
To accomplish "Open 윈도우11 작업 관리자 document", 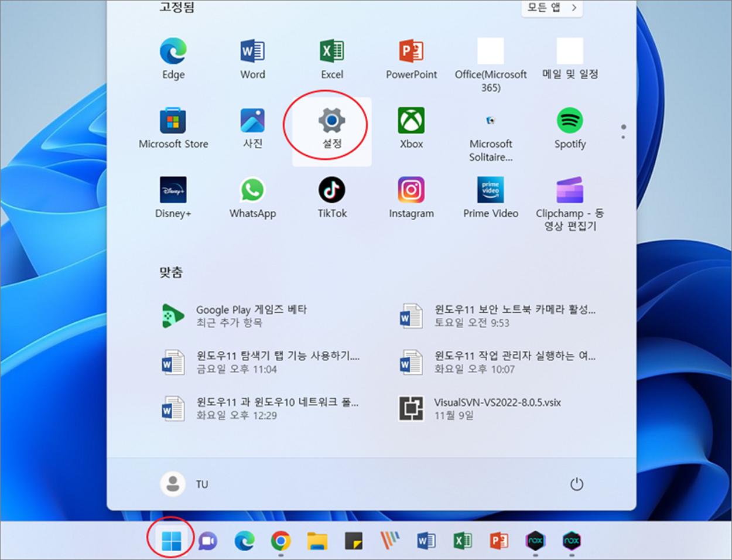I will click(498, 362).
